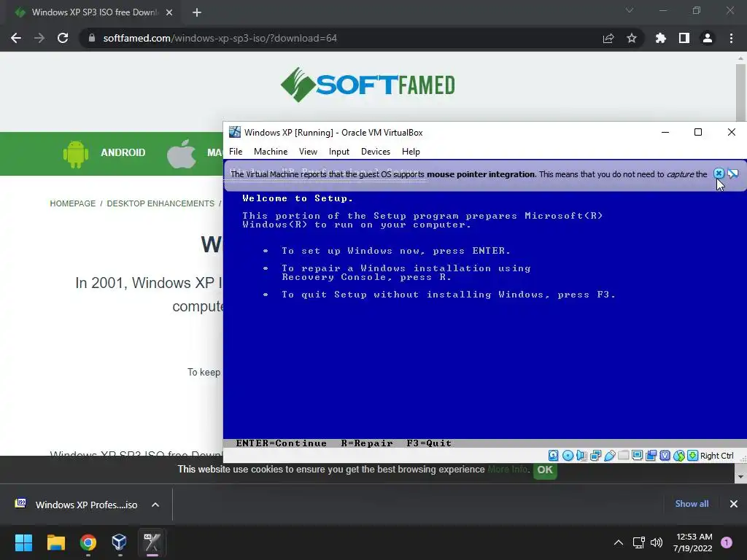The height and width of the screenshot is (560, 747).
Task: Click the shared folders icon in VirtualBox status bar
Action: tap(623, 456)
